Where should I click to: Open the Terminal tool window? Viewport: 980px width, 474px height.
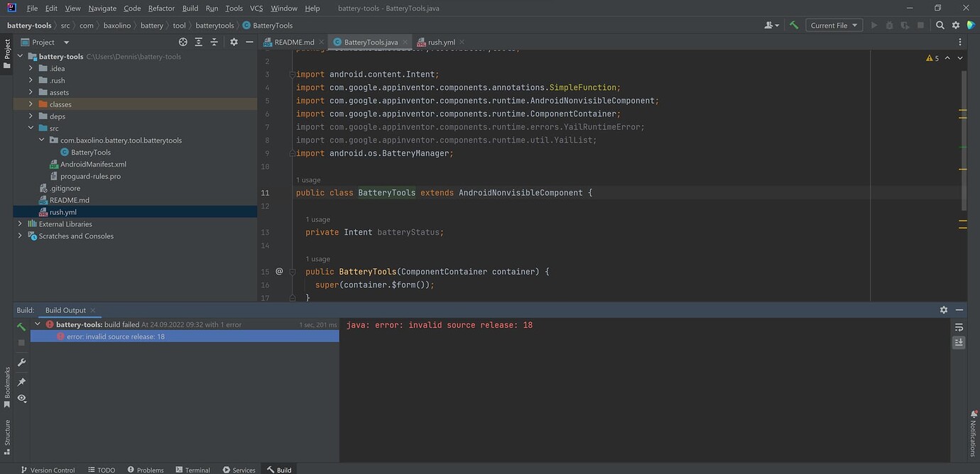(192, 469)
